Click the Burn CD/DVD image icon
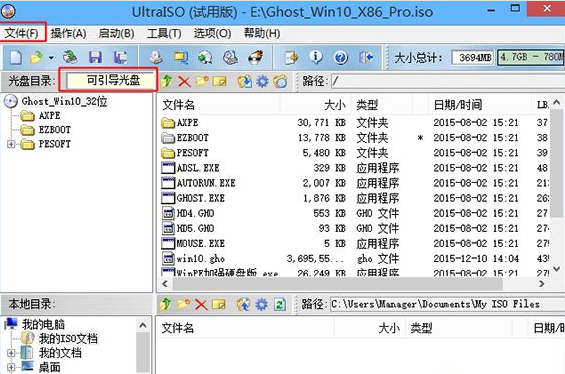This screenshot has height=374, width=565. (255, 57)
